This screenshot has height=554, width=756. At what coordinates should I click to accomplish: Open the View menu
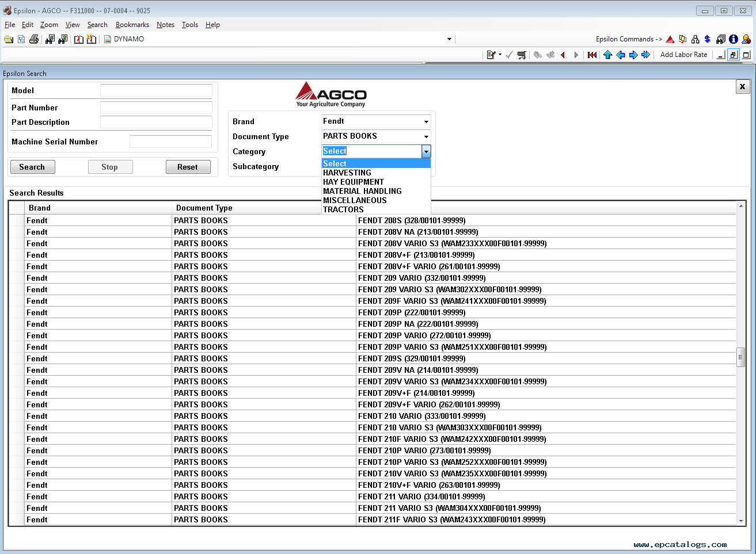coord(73,25)
